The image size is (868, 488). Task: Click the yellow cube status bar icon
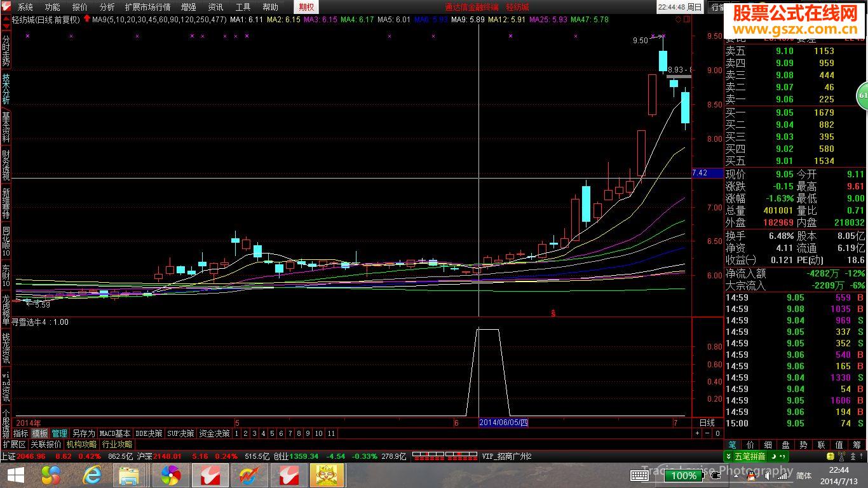point(831,456)
